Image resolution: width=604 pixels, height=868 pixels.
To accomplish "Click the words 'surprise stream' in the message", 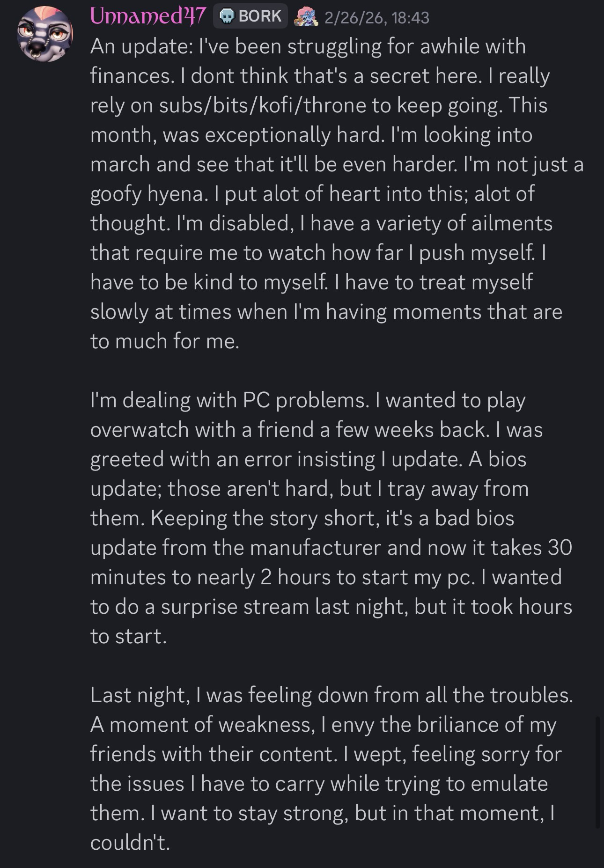I will (235, 607).
